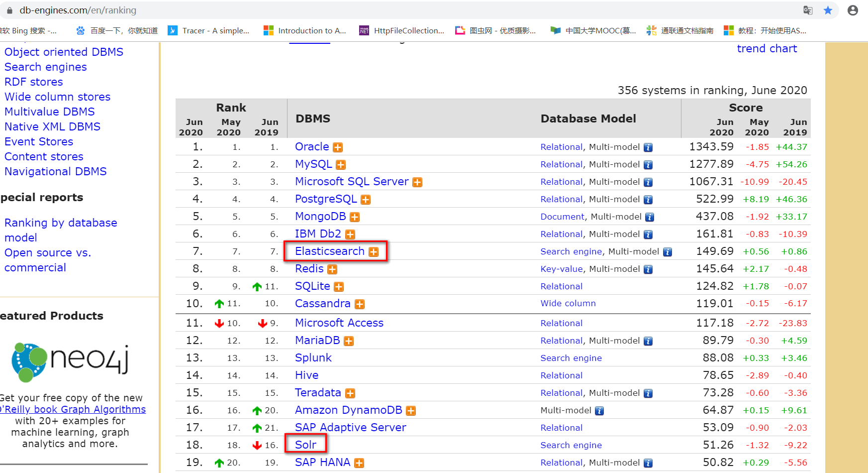Open Native XML DBMS sidebar link
The image size is (868, 473).
[53, 127]
